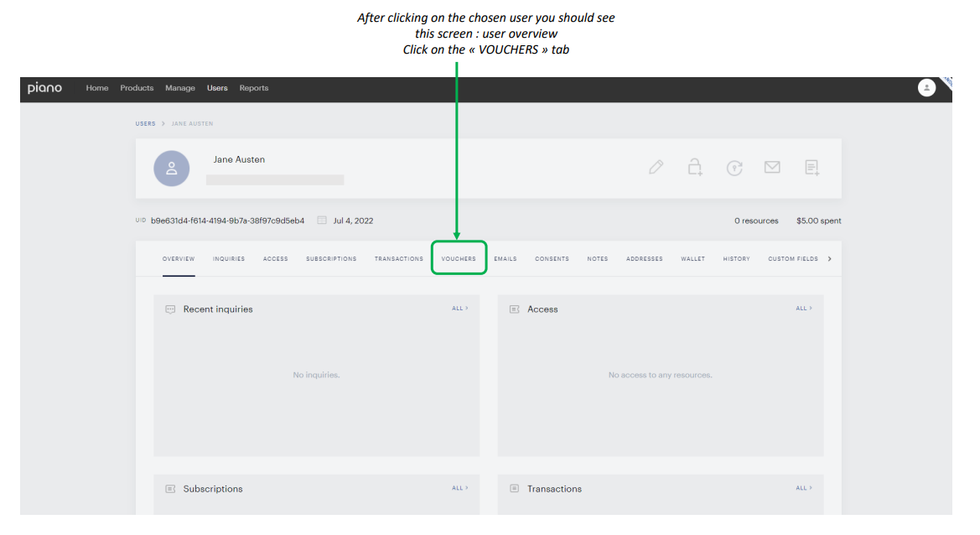Click the USERS breadcrumb link

(145, 124)
